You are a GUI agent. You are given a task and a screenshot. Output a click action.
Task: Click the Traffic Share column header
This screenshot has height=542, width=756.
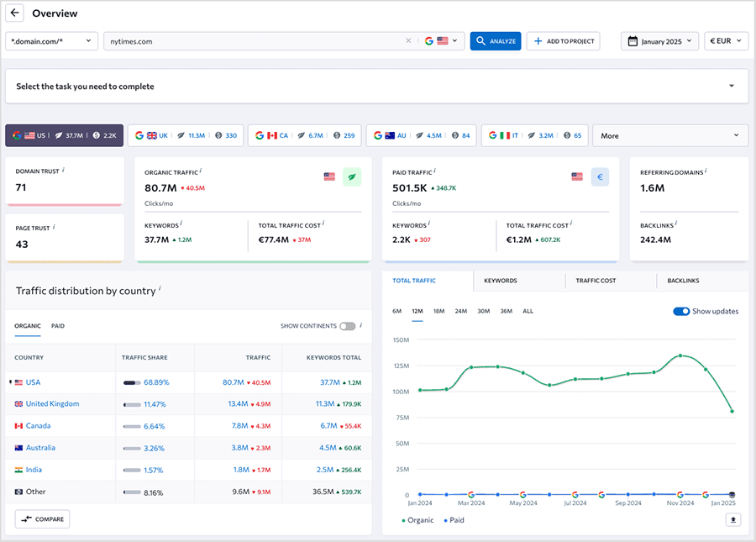(x=144, y=358)
